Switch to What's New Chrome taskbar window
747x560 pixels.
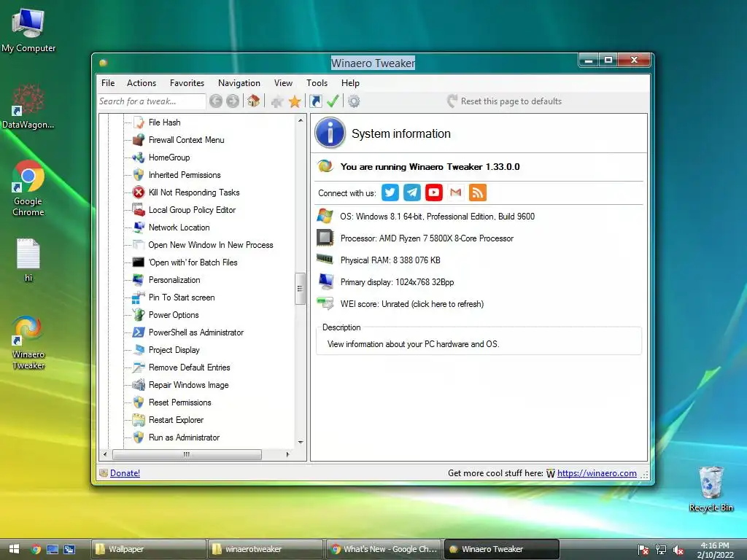point(384,549)
